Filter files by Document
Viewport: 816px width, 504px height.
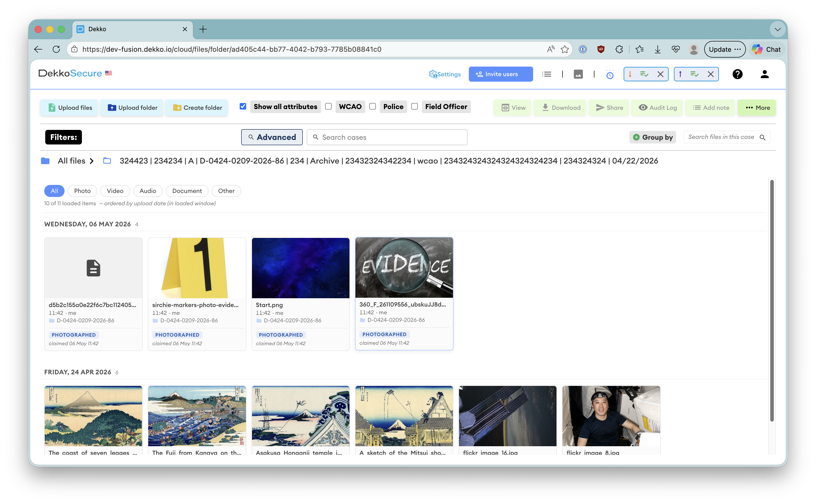(187, 191)
